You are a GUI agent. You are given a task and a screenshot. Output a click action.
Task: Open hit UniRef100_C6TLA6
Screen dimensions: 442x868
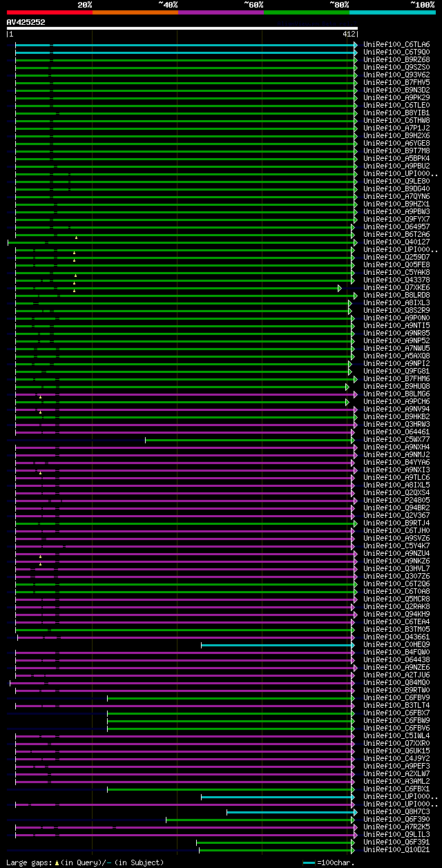click(x=396, y=44)
